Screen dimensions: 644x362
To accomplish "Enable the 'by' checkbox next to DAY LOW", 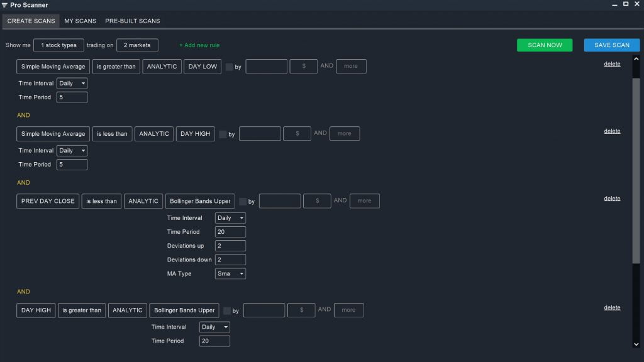I will click(x=229, y=67).
